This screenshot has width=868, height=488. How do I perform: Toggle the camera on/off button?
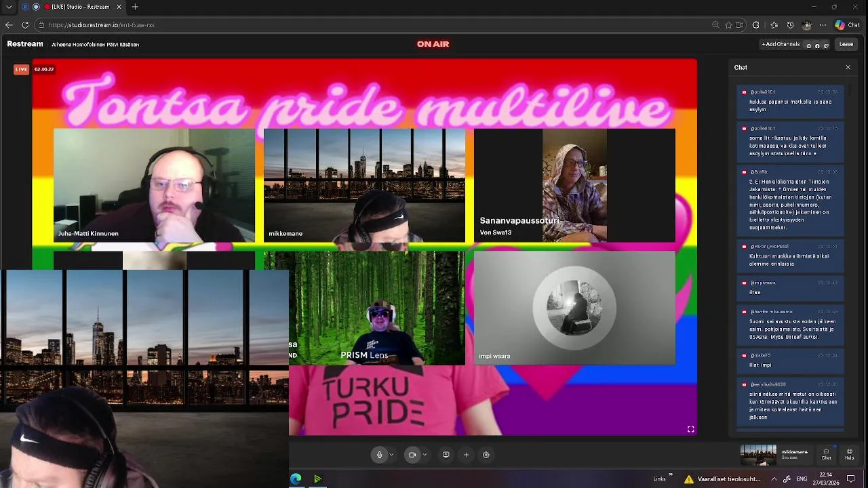tap(412, 455)
